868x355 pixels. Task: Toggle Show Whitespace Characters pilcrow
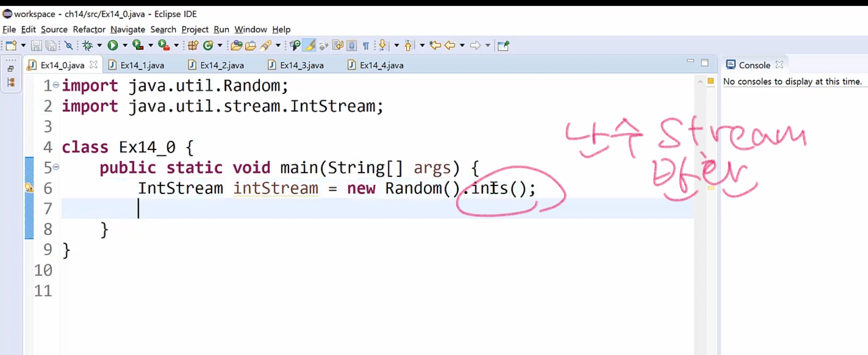pyautogui.click(x=366, y=45)
